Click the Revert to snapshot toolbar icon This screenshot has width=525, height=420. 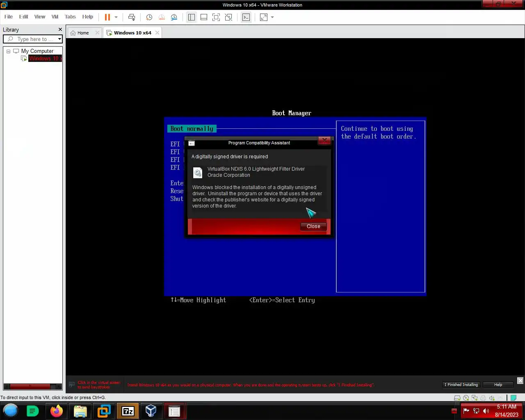coord(162,17)
